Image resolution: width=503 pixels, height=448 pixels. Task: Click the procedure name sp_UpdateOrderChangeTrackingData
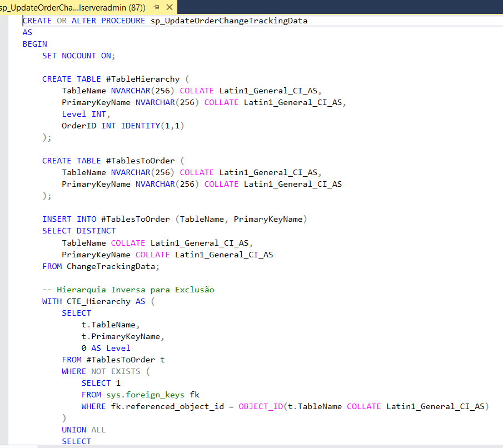click(x=229, y=21)
